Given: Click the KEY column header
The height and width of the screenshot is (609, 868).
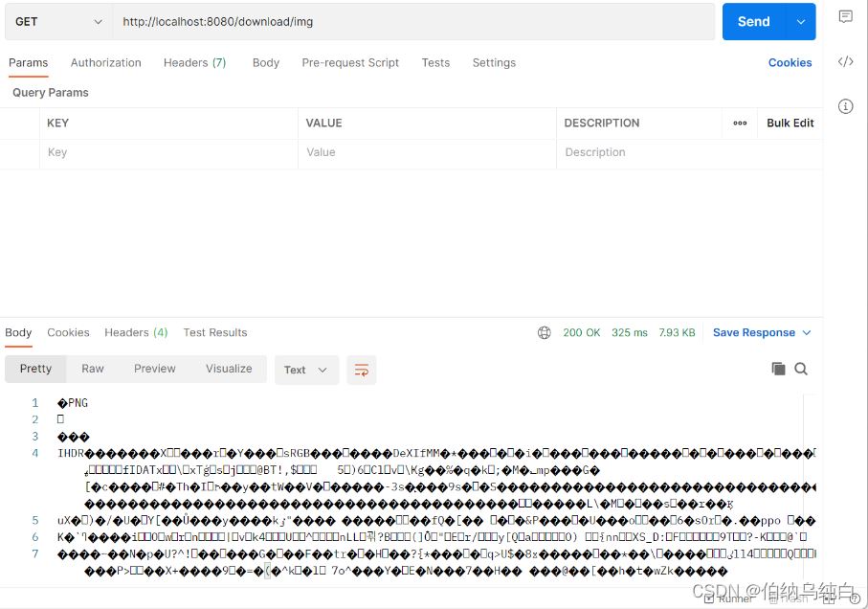Looking at the screenshot, I should 57,123.
